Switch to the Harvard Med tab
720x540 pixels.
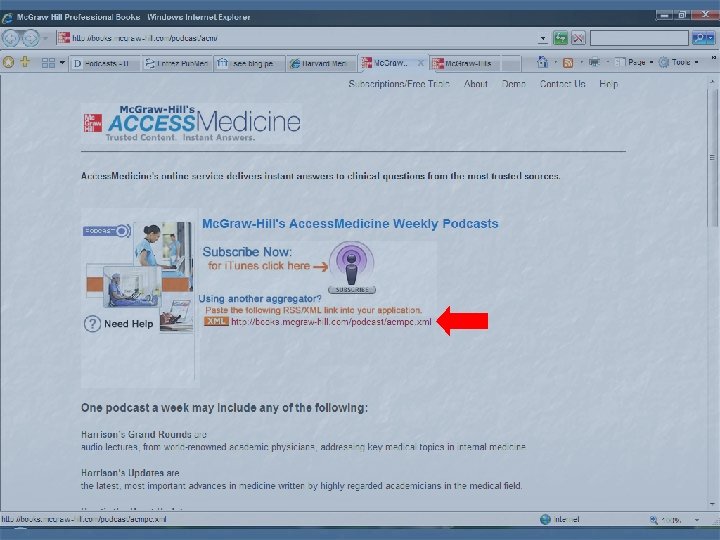coord(321,63)
